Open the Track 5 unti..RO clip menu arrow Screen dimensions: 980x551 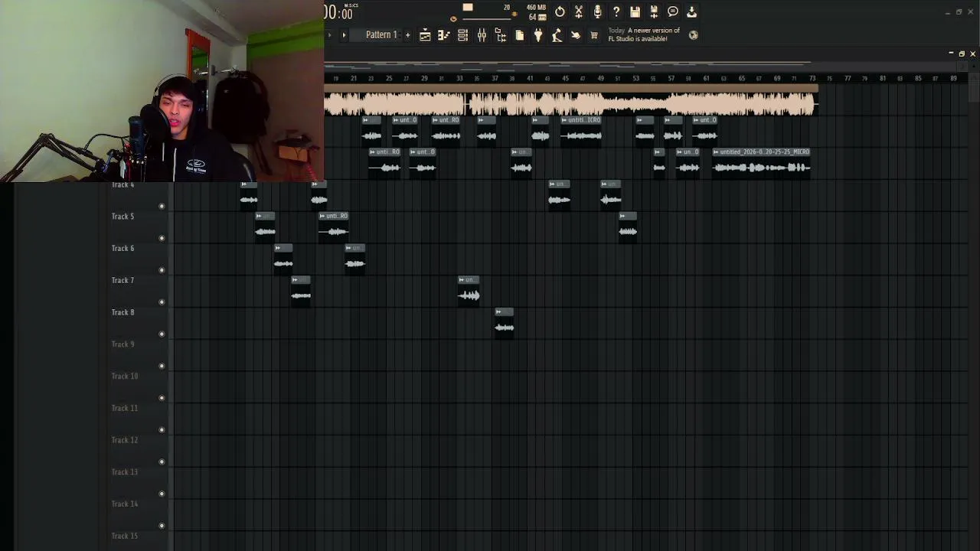[x=323, y=216]
